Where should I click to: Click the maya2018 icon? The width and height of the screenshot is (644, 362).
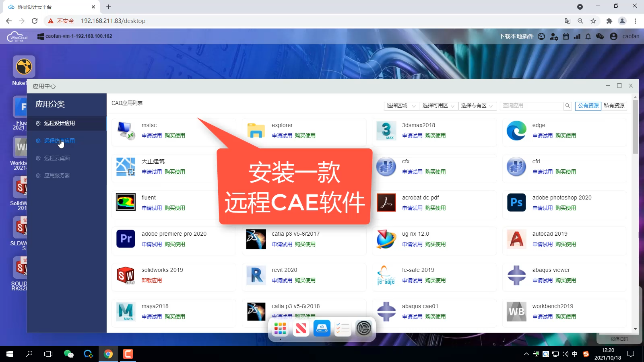(x=126, y=312)
